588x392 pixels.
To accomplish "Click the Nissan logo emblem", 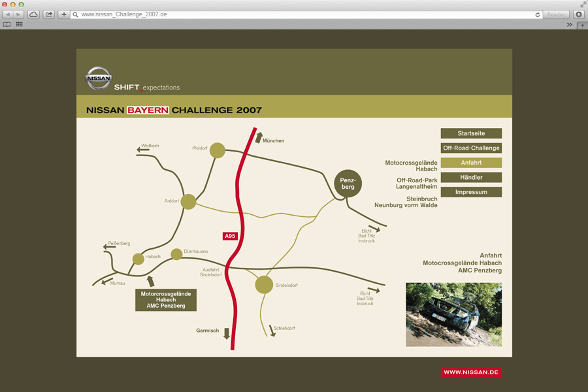I will pos(99,78).
